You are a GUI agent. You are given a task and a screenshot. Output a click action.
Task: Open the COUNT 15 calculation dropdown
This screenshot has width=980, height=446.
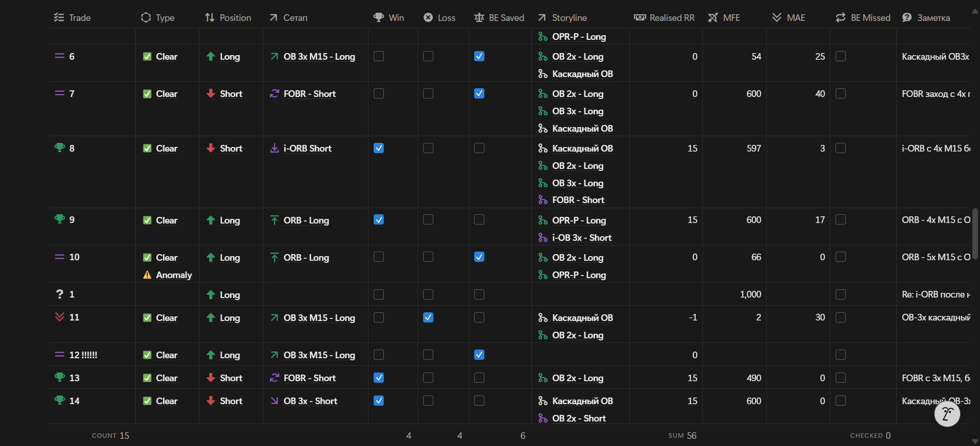pos(110,435)
